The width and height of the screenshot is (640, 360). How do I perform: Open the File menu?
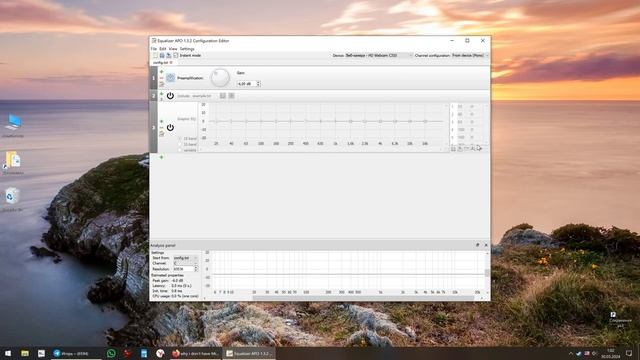(x=153, y=49)
